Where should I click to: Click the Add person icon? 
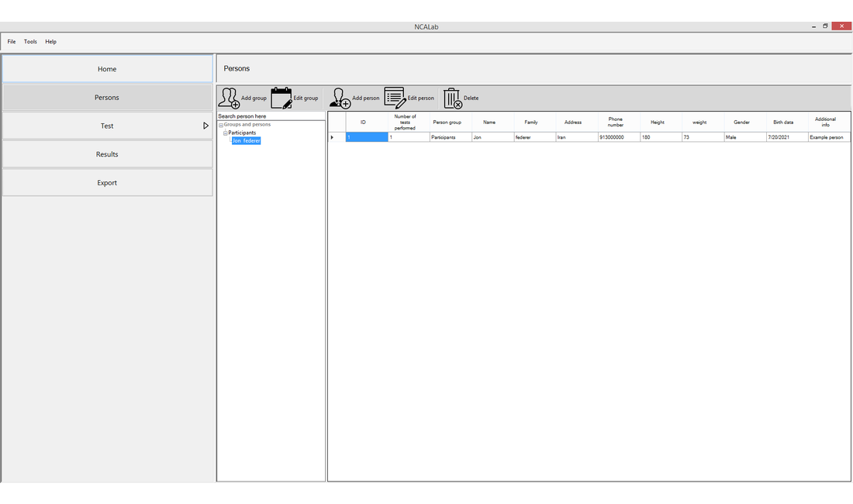340,98
